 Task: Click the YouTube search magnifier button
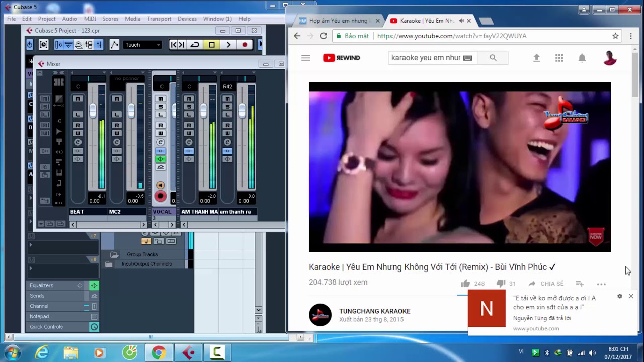(493, 58)
